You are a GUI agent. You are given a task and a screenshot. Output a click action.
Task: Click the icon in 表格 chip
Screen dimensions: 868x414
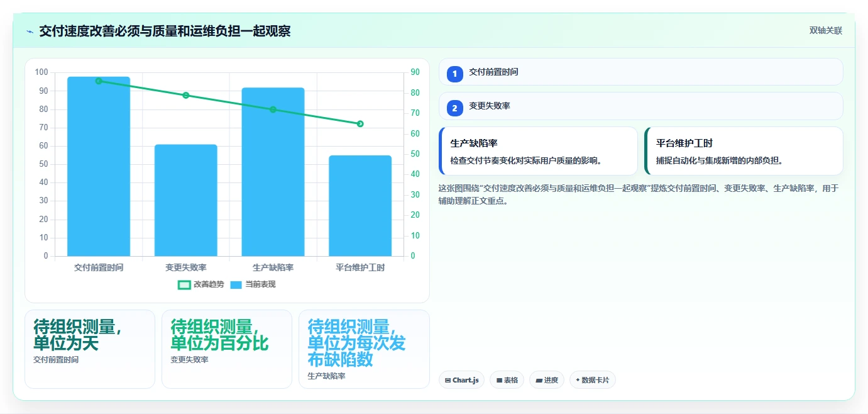pyautogui.click(x=499, y=380)
